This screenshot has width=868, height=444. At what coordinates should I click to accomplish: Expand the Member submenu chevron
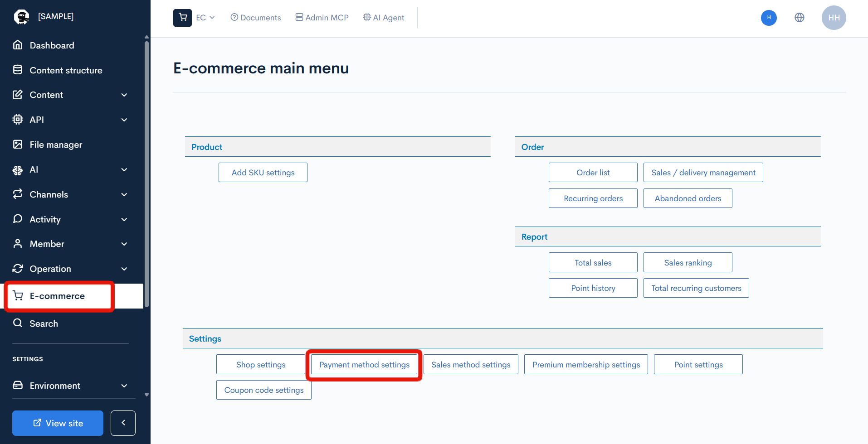pyautogui.click(x=124, y=244)
